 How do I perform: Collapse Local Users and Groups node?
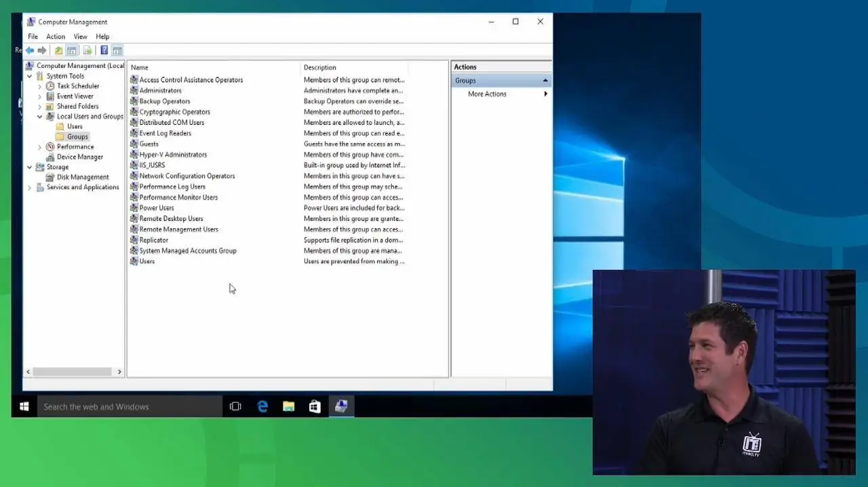pyautogui.click(x=40, y=117)
